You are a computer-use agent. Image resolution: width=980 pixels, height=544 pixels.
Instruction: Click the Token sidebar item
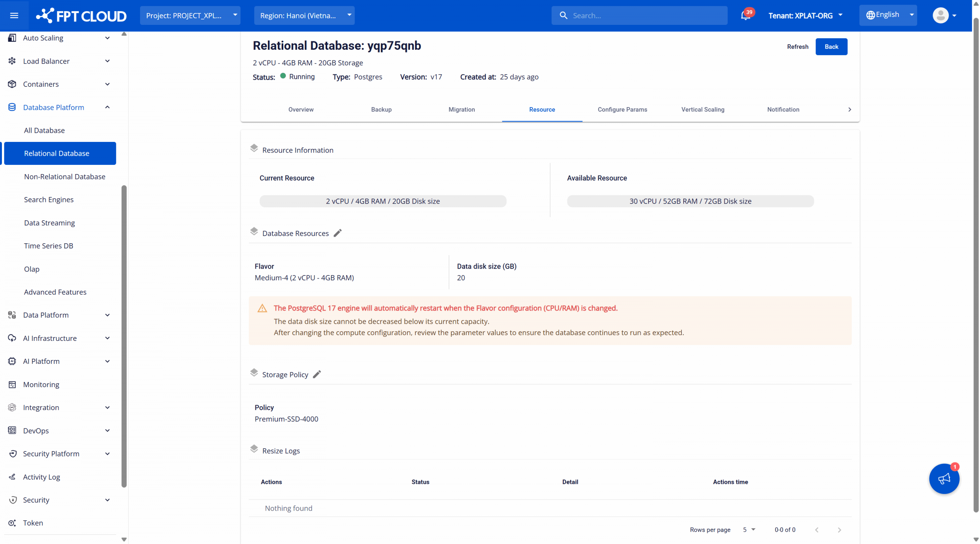[33, 523]
